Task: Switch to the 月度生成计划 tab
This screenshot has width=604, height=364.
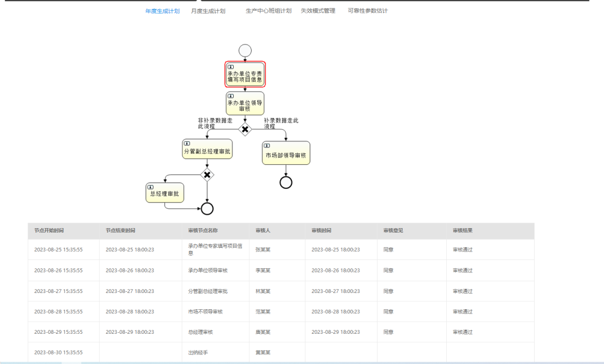Action: (x=208, y=11)
